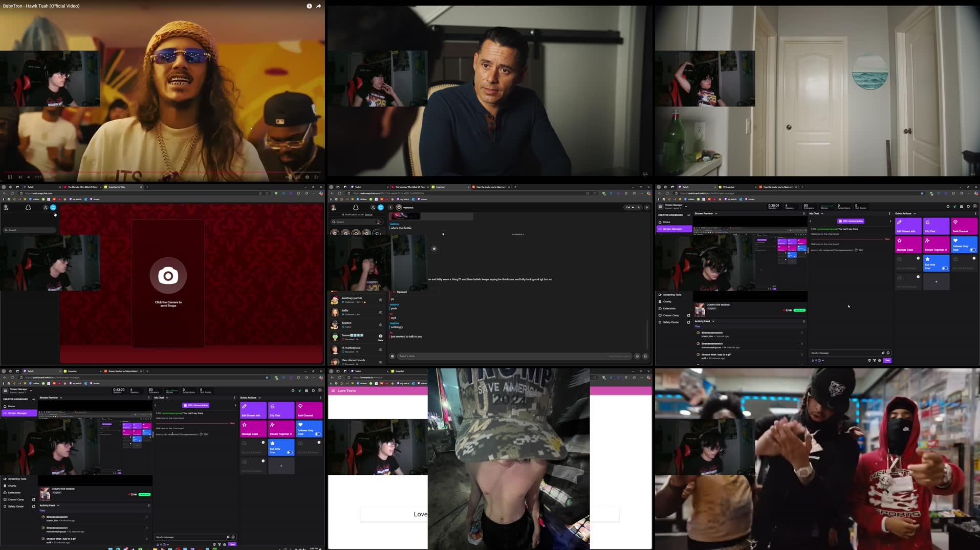This screenshot has width=980, height=550.
Task: Expand My Chat dropdown in 0:35:01 dashboard
Action: [822, 213]
